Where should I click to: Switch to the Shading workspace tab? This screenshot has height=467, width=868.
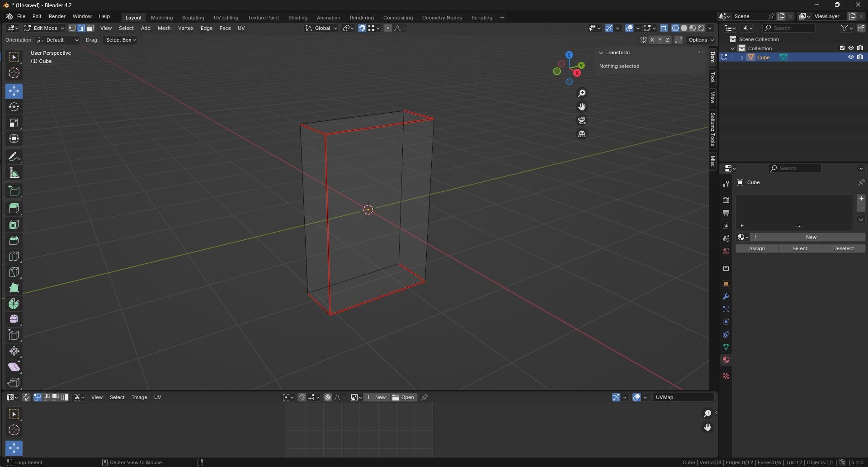coord(297,17)
